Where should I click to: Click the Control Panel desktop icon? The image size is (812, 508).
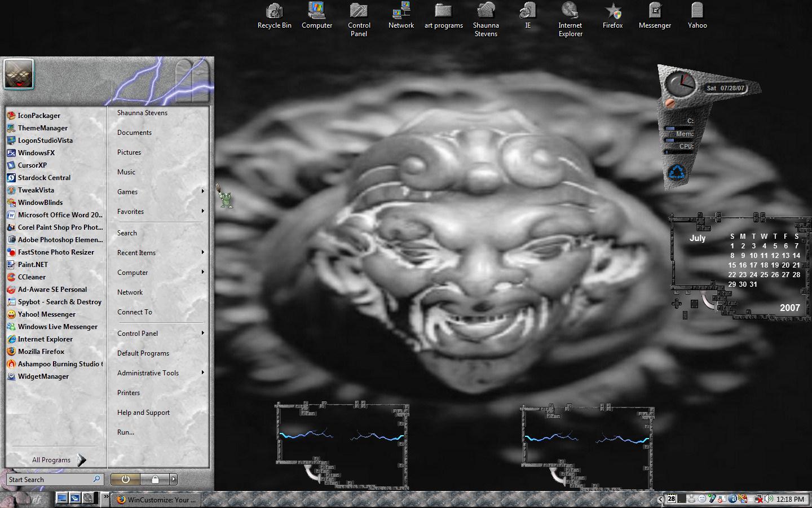[359, 20]
